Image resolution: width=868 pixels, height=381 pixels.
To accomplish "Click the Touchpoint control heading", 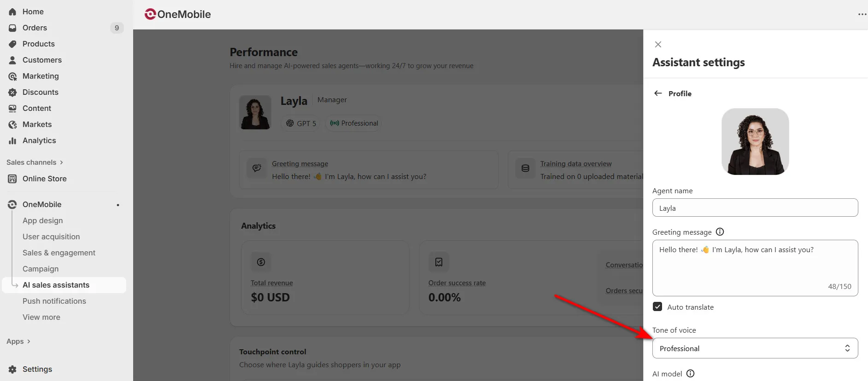I will 273,352.
